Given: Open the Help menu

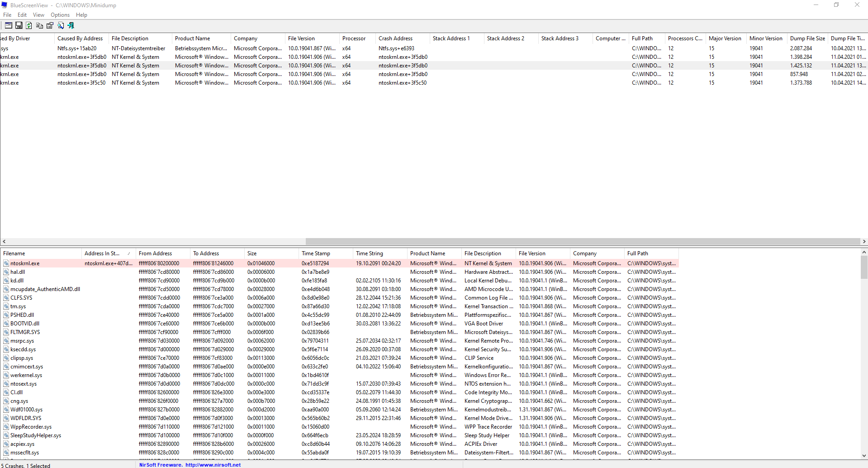Looking at the screenshot, I should [x=81, y=15].
